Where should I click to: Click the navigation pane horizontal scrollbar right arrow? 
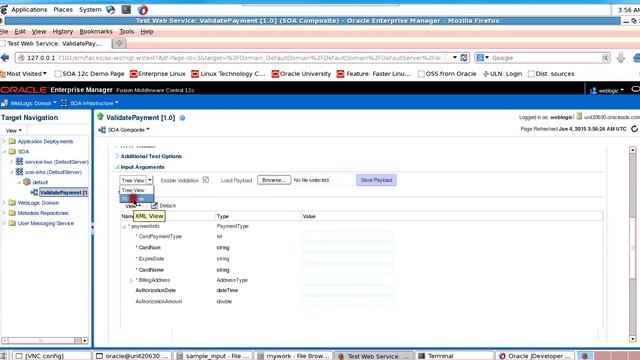[x=84, y=340]
